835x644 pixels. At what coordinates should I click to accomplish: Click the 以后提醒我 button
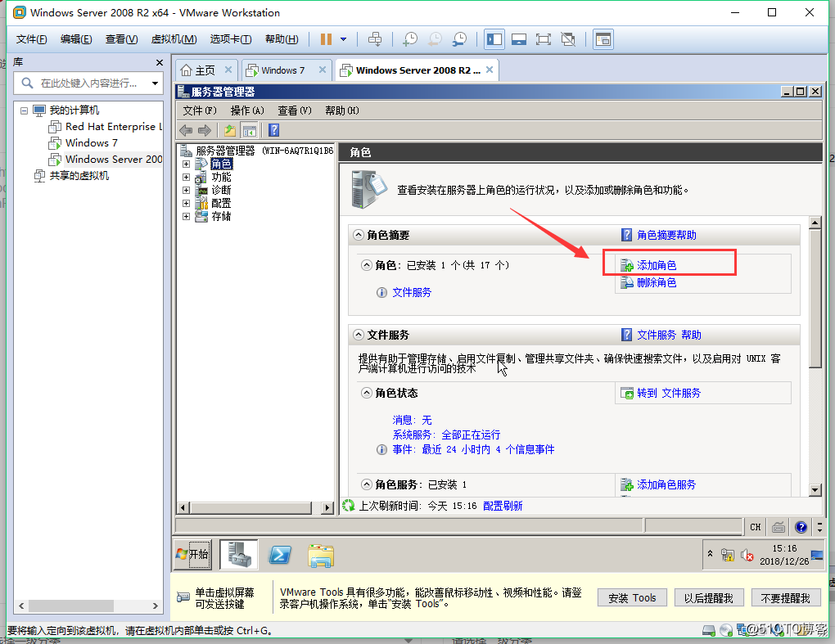tap(709, 597)
